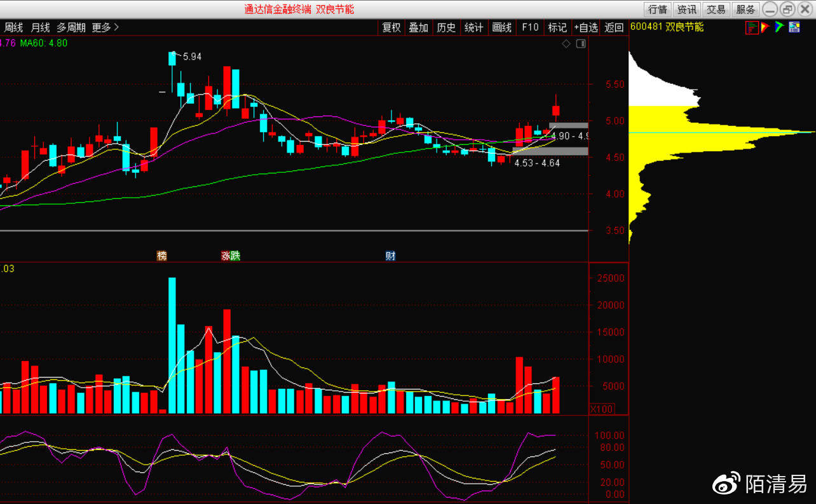Switch to 月线 monthly period
This screenshot has height=504, width=816.
(40, 27)
